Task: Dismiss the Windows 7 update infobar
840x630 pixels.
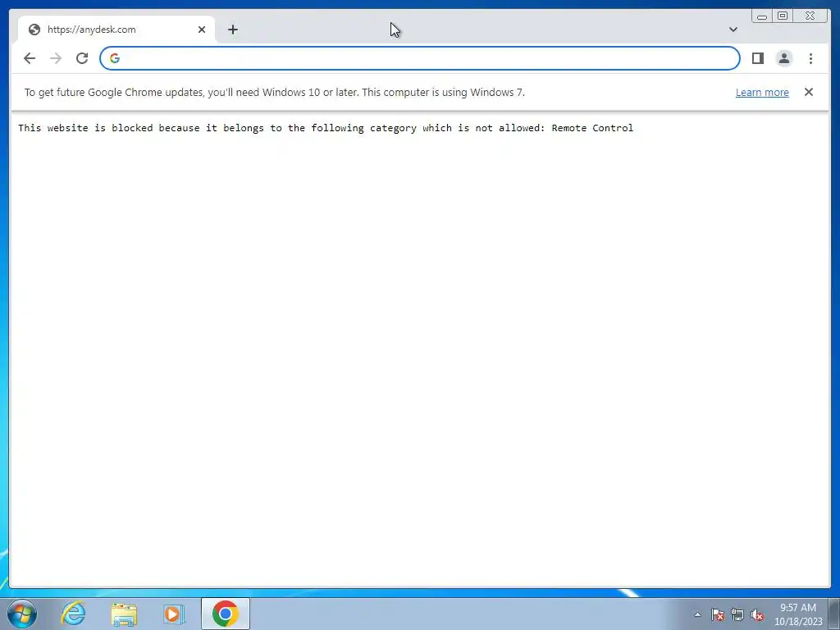Action: pyautogui.click(x=808, y=92)
